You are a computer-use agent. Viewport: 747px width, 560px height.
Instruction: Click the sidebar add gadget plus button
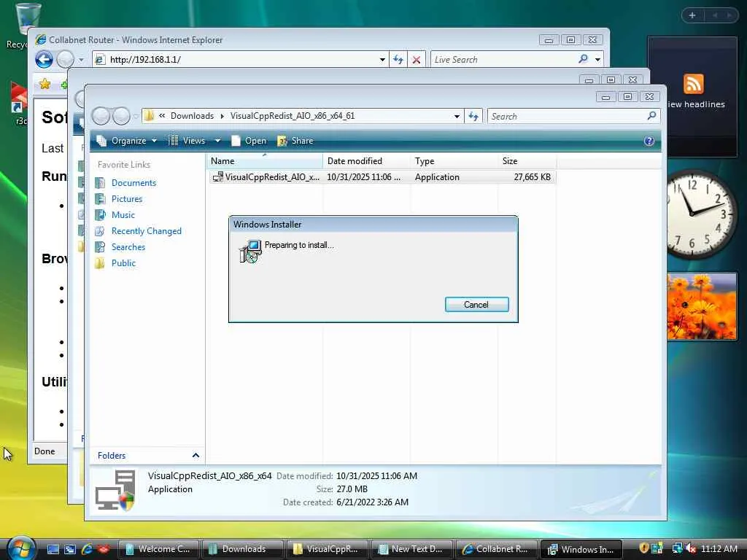pyautogui.click(x=692, y=15)
